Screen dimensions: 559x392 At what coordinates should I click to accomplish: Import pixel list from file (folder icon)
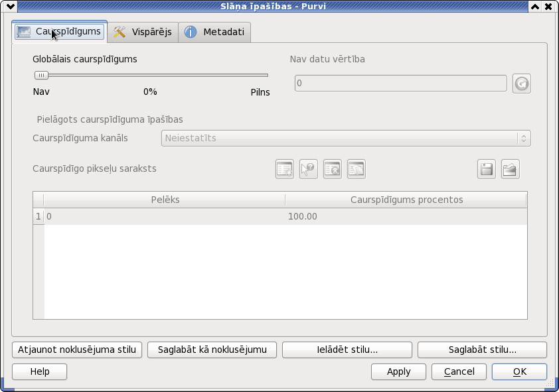510,169
